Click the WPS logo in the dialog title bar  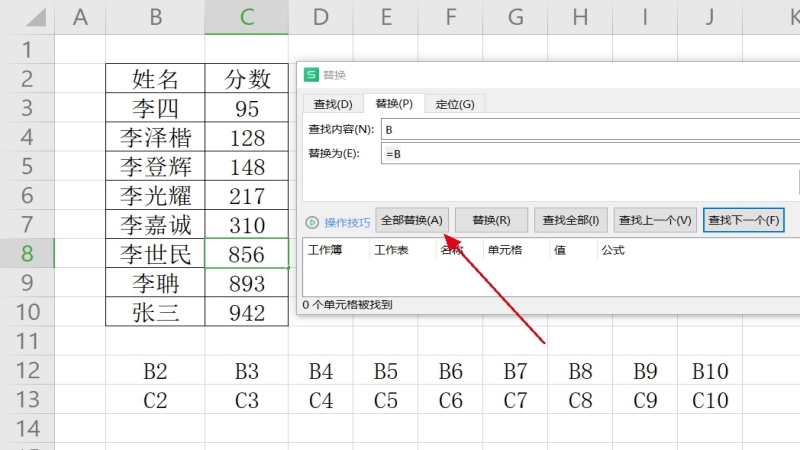311,75
